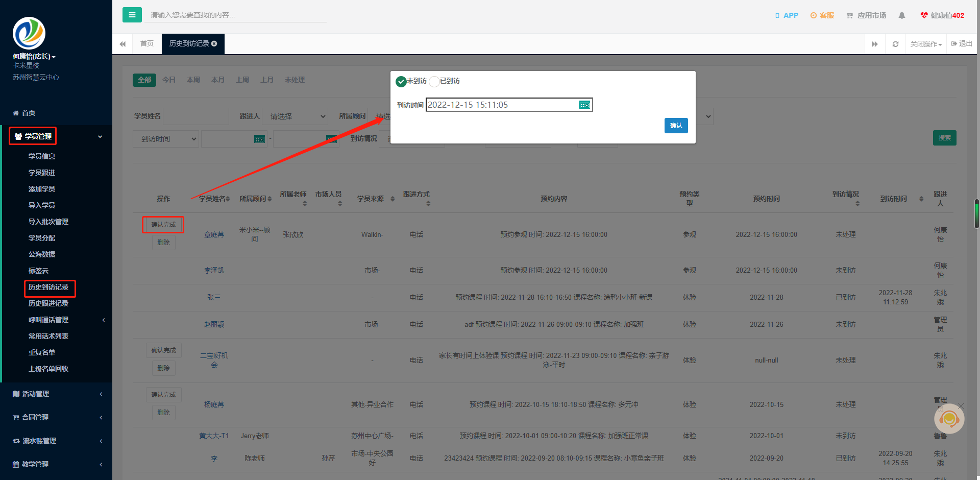Viewport: 980px width, 480px height.
Task: Expand the 合同管理 sidebar menu
Action: point(56,417)
